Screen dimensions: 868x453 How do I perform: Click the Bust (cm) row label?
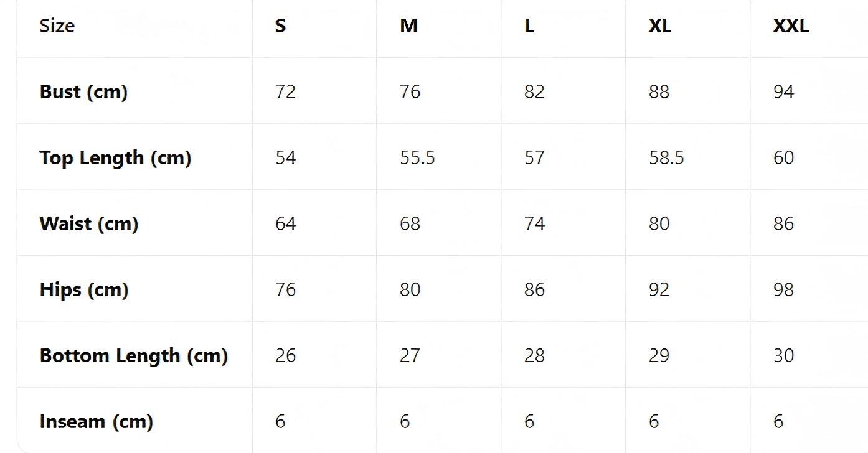click(83, 92)
